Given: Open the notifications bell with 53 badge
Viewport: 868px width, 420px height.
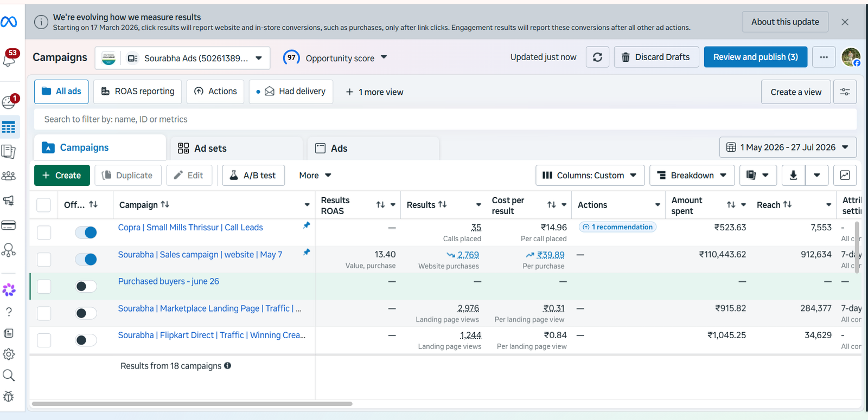Looking at the screenshot, I should click(x=10, y=58).
